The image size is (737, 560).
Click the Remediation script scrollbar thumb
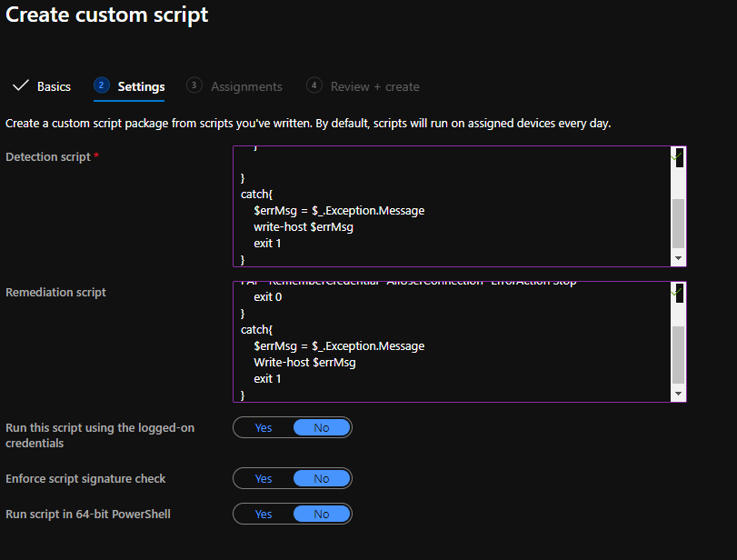point(678,355)
